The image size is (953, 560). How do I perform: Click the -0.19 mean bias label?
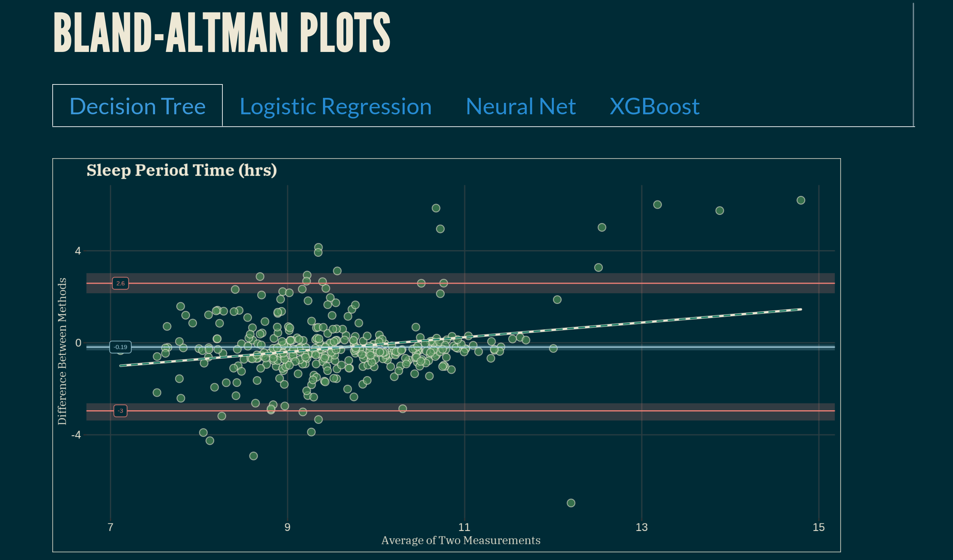click(120, 347)
